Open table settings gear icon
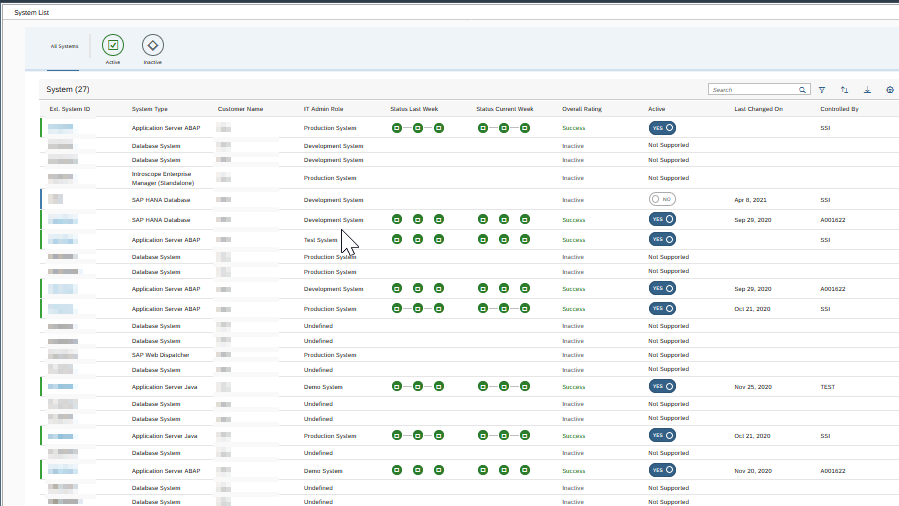The image size is (899, 506). 889,90
